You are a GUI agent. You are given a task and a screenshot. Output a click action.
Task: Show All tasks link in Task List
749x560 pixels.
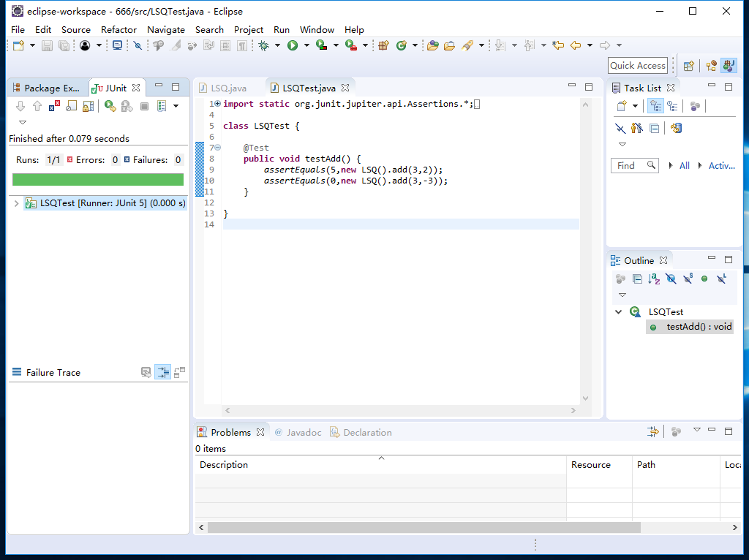pos(684,166)
